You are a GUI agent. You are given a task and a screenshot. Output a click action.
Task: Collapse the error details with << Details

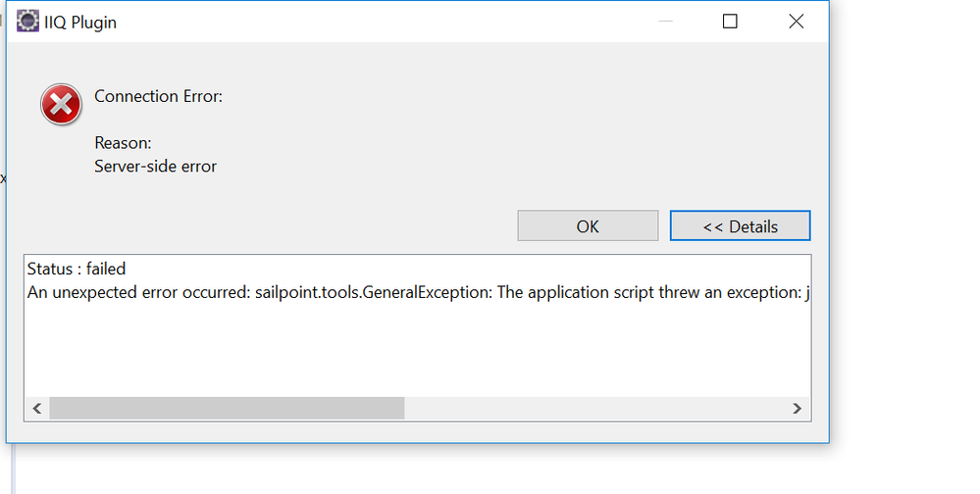point(740,226)
